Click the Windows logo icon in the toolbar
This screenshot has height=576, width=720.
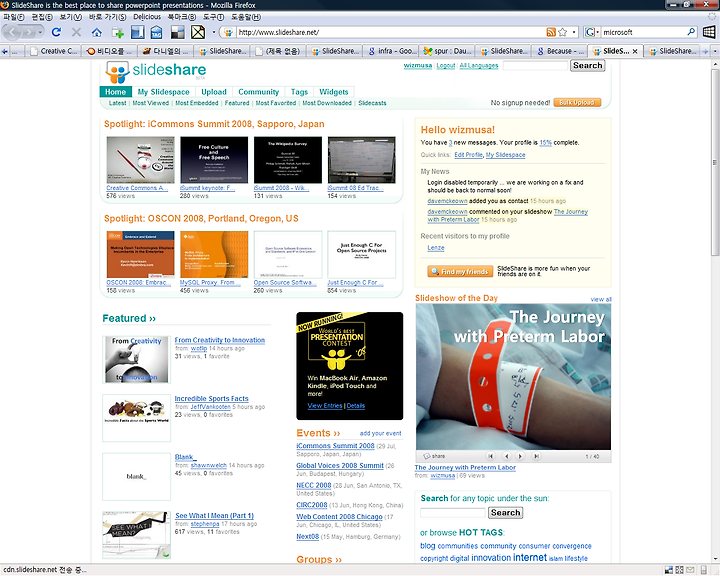point(709,32)
